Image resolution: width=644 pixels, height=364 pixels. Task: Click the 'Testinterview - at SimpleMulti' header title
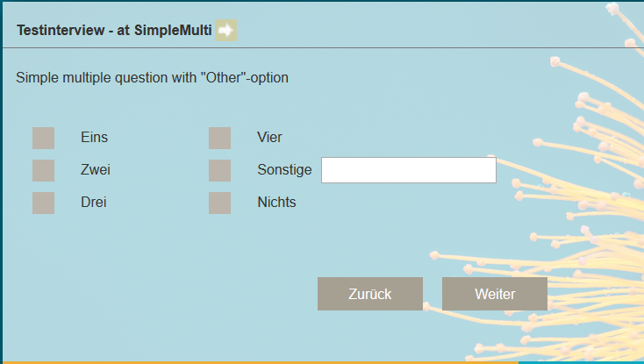pos(114,30)
